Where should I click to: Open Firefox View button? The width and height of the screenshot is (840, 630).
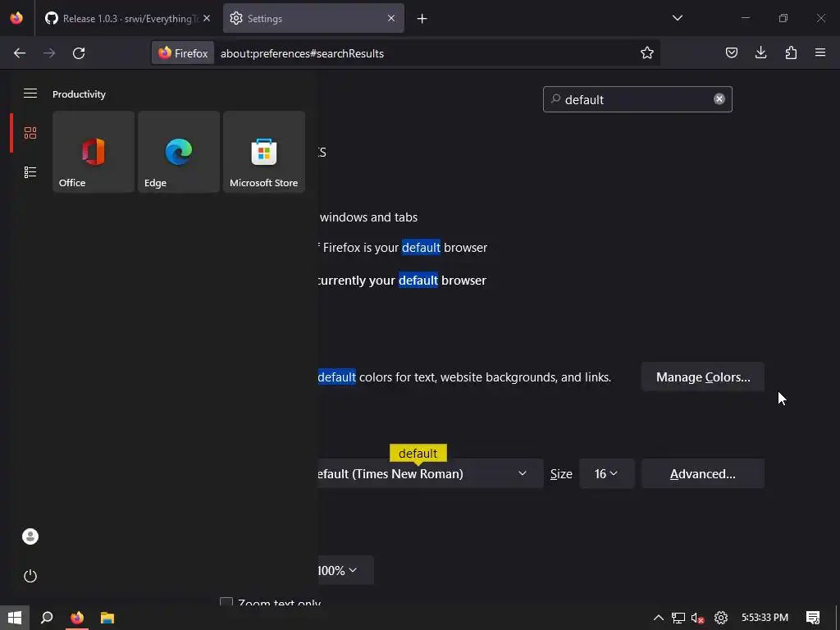point(16,18)
